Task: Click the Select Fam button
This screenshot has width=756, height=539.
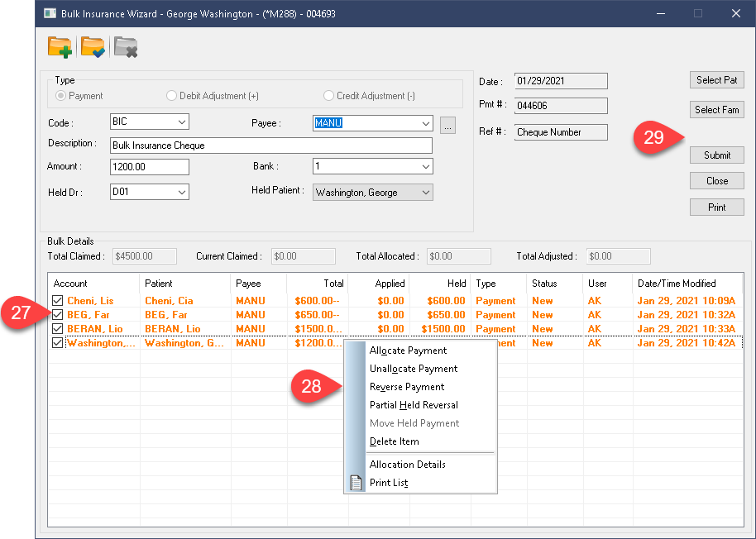Action: point(717,110)
